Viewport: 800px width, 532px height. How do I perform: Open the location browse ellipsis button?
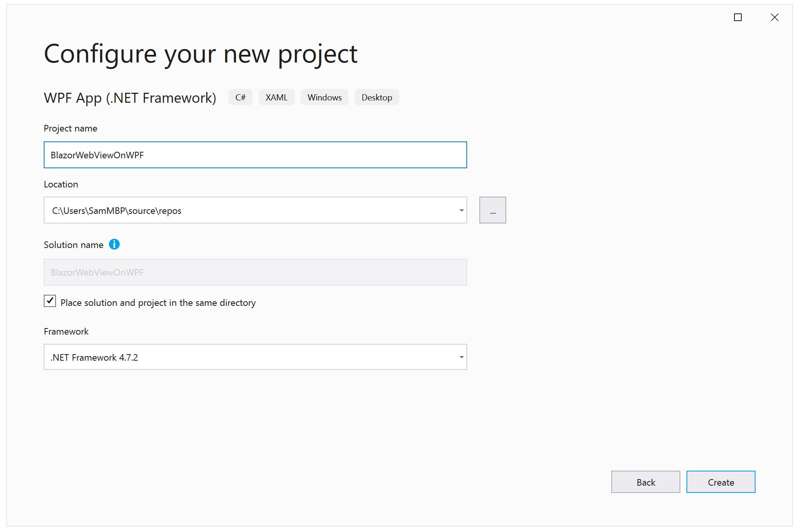[492, 210]
